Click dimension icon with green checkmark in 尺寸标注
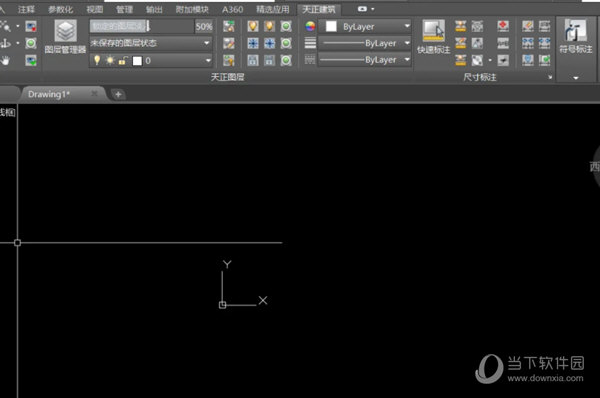This screenshot has height=398, width=600. coord(544,60)
